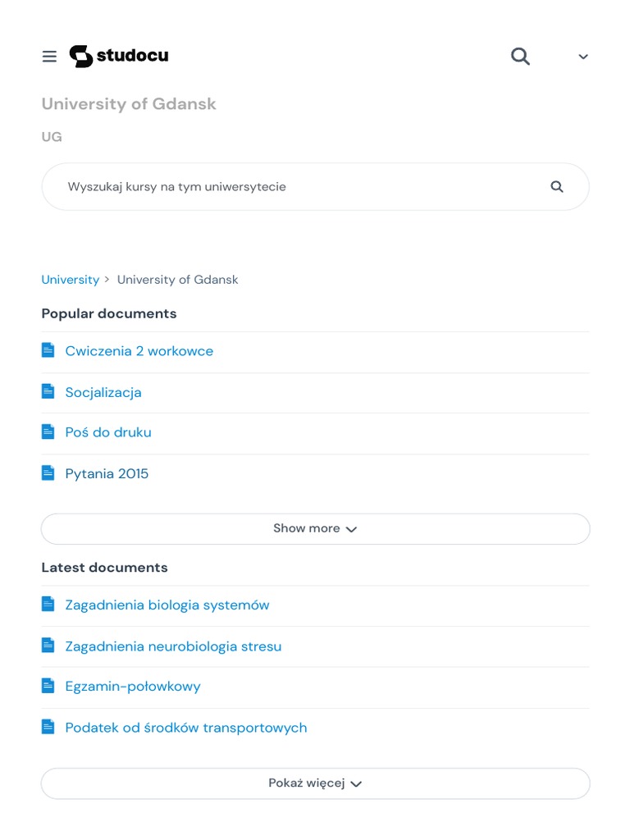
Task: Click the course search field
Action: click(x=295, y=187)
